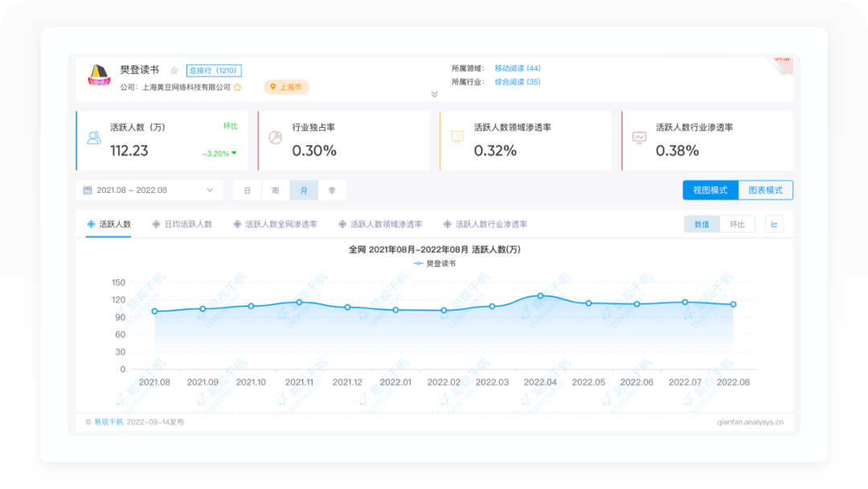Click the 活跃人数行业渗透率 monitor icon
The height and width of the screenshot is (489, 868).
pos(640,138)
